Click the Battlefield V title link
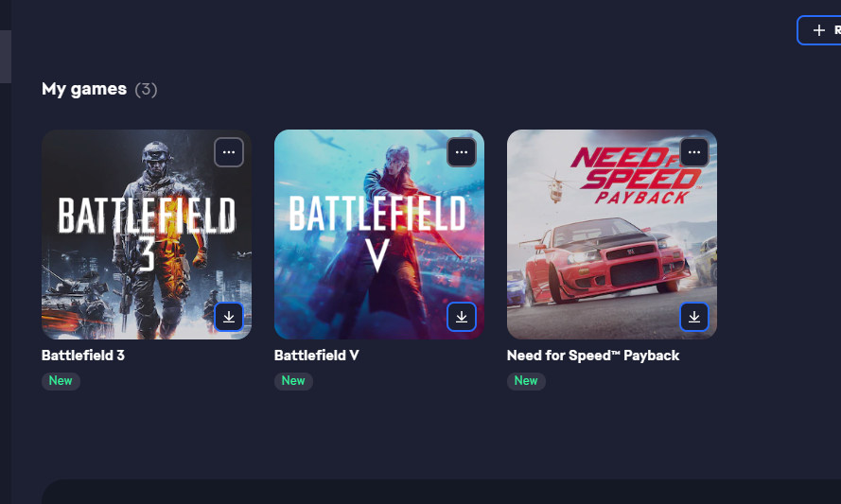 (x=317, y=356)
